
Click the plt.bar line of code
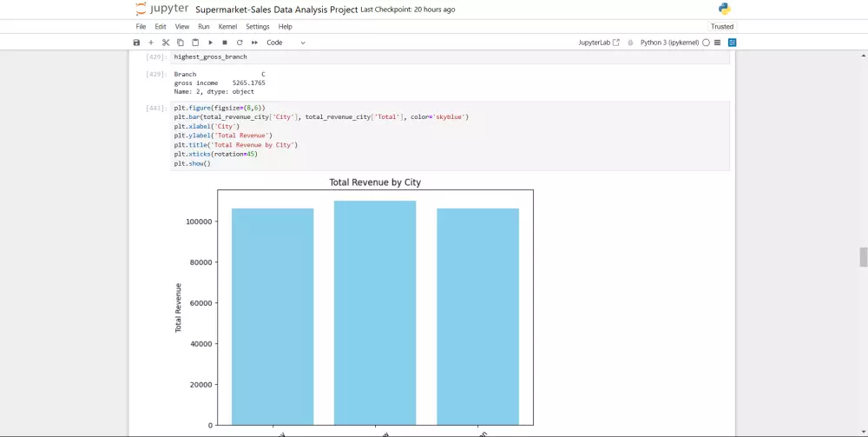[x=321, y=117]
